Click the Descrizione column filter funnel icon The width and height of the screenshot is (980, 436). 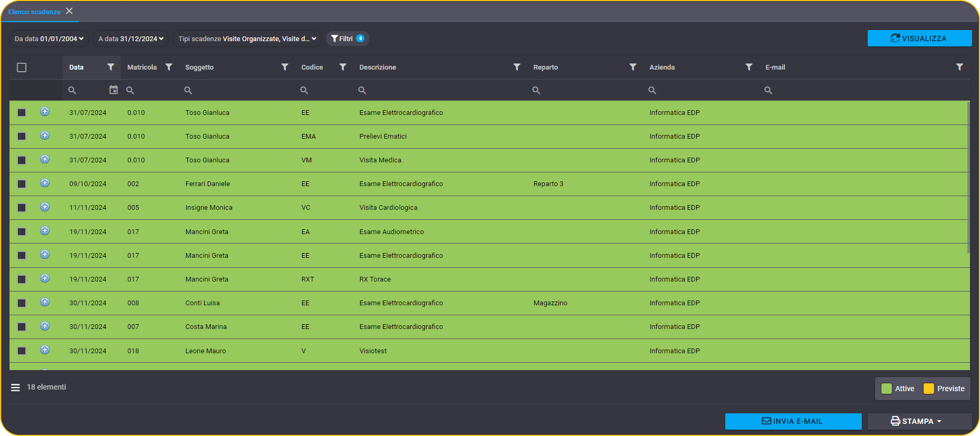click(517, 67)
